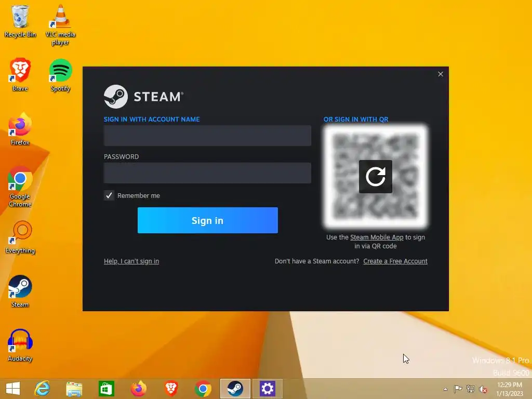The height and width of the screenshot is (399, 532).
Task: Click the Sign in button
Action: click(x=208, y=220)
